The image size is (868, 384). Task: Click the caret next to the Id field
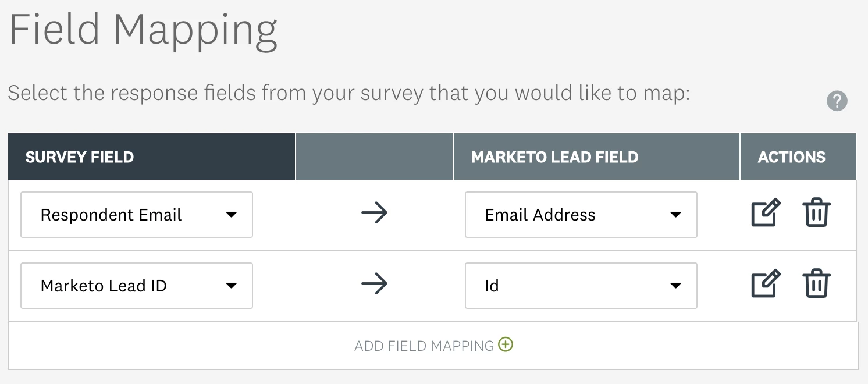pyautogui.click(x=675, y=286)
